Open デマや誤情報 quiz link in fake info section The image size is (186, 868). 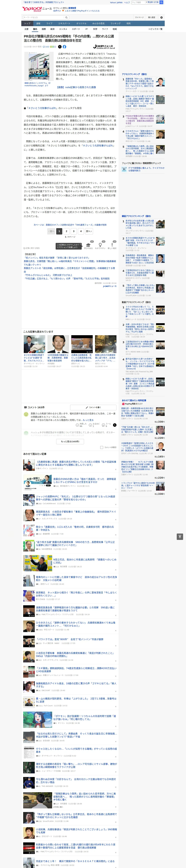click(146, 169)
